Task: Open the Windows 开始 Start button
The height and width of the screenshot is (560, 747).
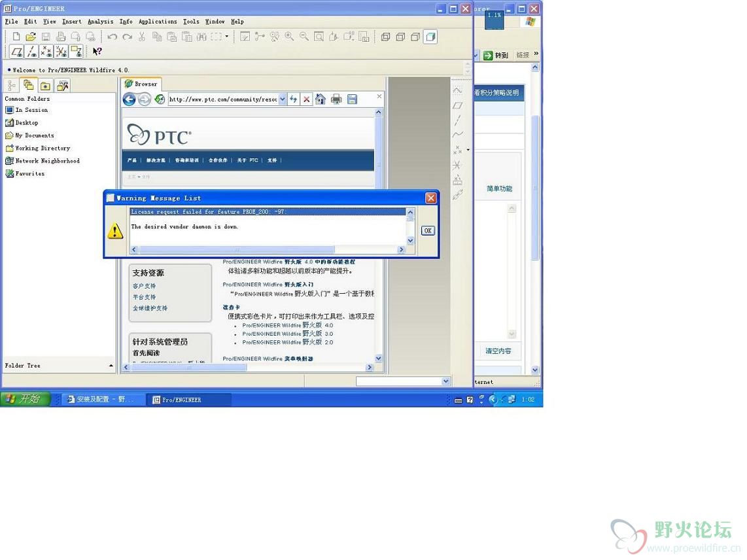Action: (x=26, y=399)
